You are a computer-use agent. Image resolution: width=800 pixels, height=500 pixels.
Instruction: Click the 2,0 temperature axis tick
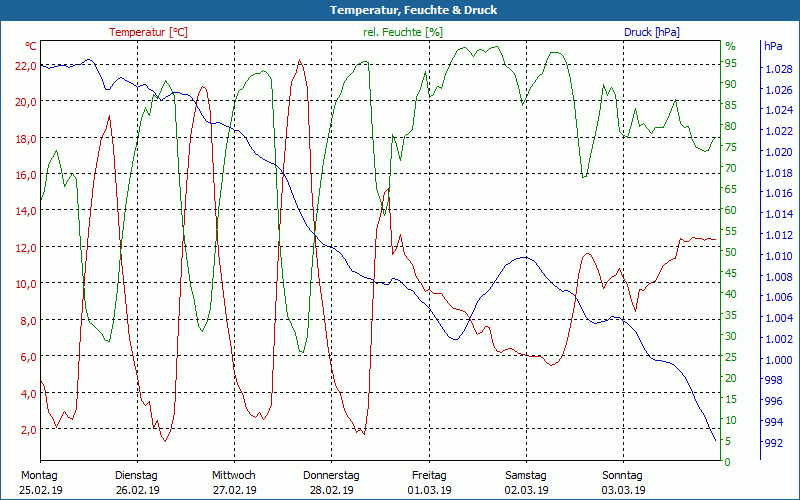click(28, 430)
